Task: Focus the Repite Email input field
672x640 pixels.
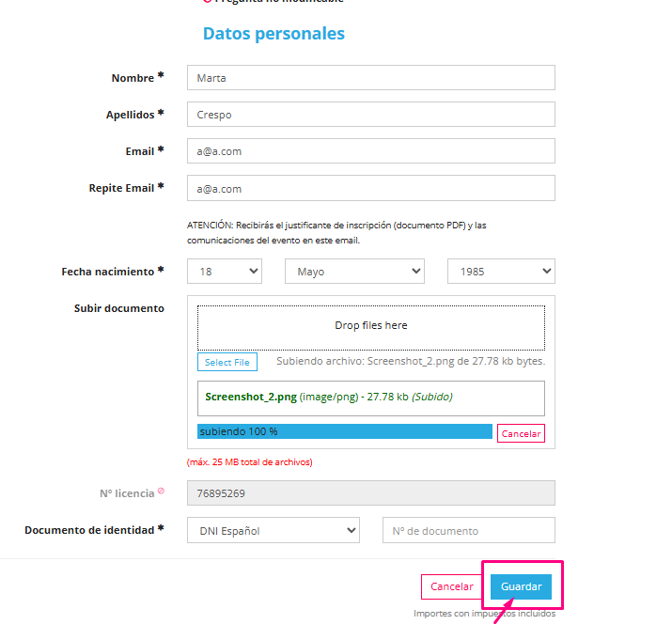Action: point(371,188)
